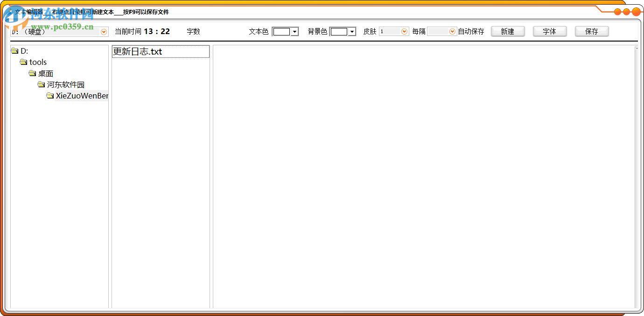Click the 文本编辑器 title bar label

[28, 12]
